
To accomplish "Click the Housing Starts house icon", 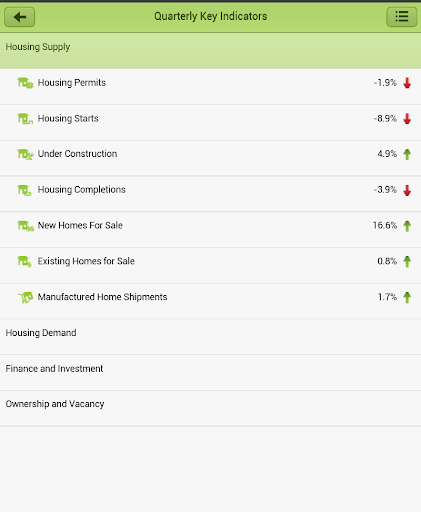I will 25,119.
